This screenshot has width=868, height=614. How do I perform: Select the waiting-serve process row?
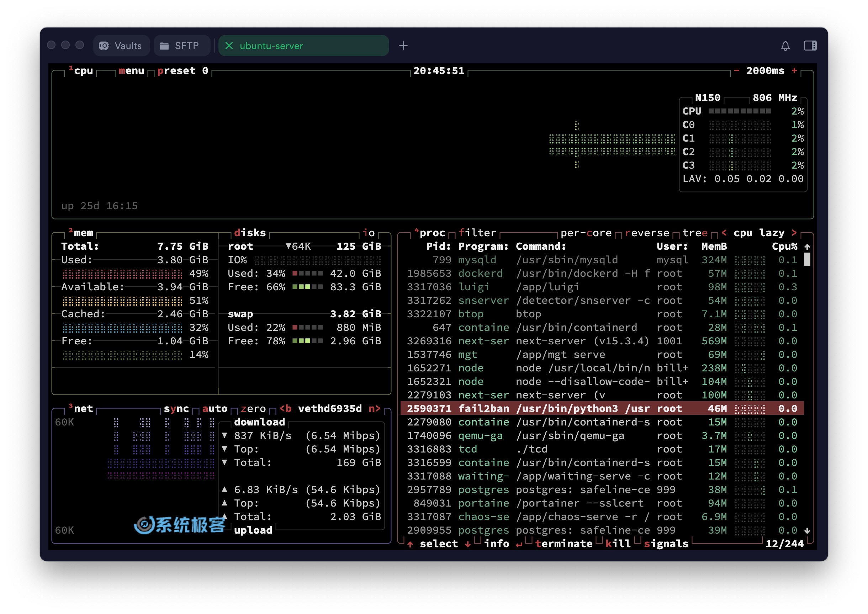[602, 476]
